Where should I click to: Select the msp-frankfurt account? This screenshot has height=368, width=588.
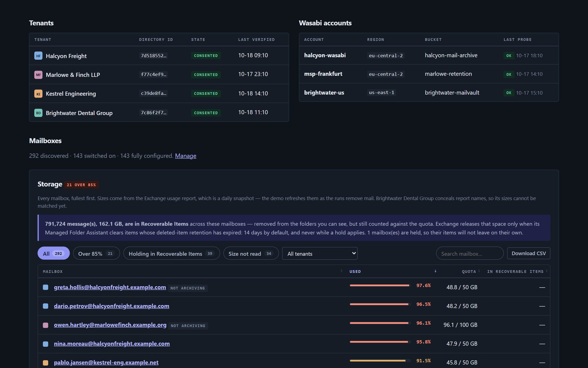[x=323, y=74]
